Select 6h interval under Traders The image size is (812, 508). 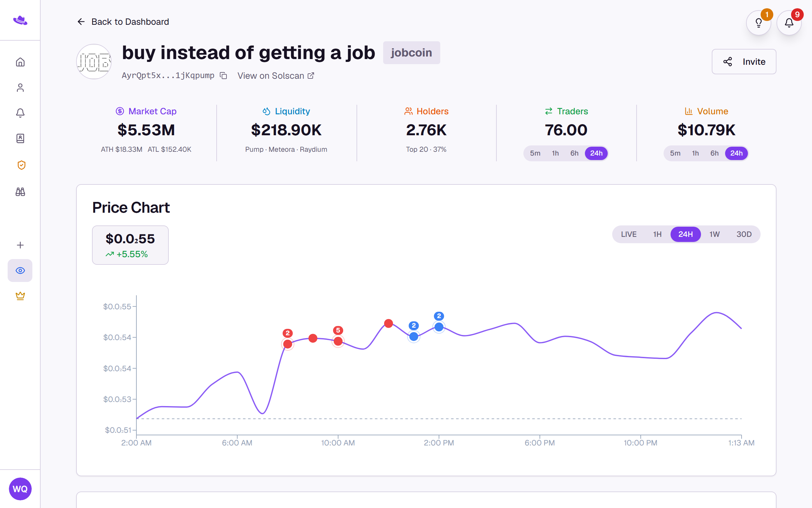point(574,153)
